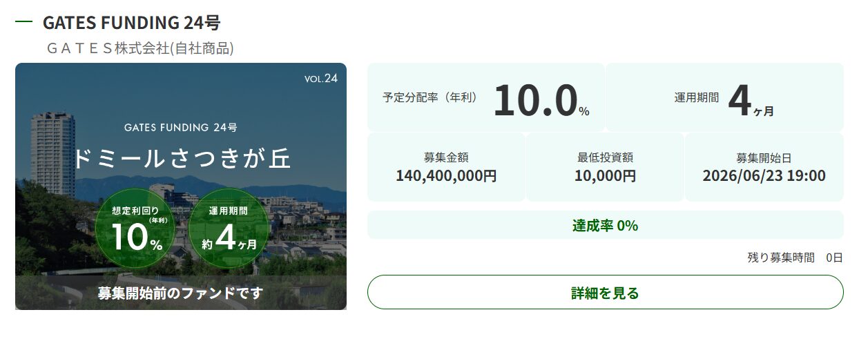Select the ＧＡＴＥＳ株式会社(自社商品) company text

139,48
